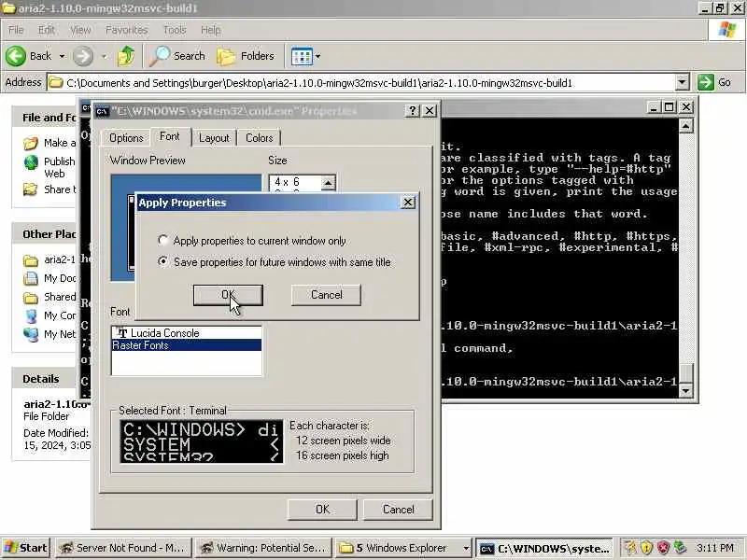Switch to C:\WINDOWS\syste... taskbar item
This screenshot has width=747, height=560.
coord(545,548)
